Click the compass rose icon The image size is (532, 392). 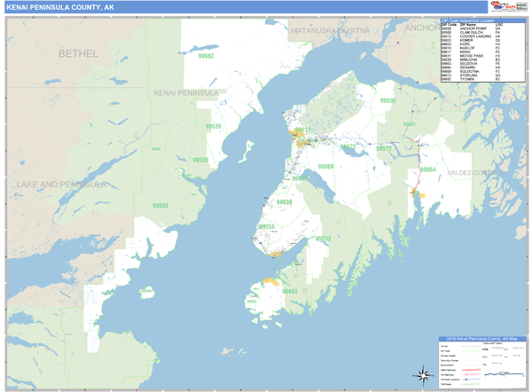click(x=419, y=374)
